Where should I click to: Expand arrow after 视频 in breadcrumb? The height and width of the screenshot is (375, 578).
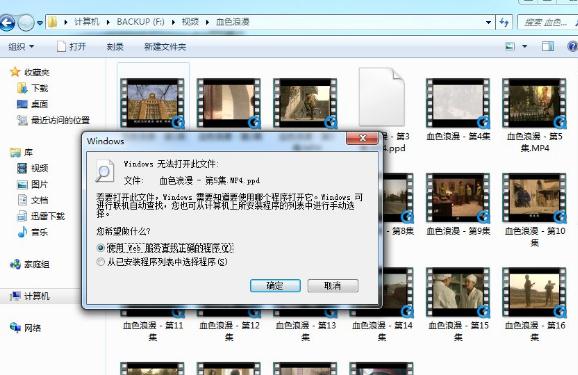pos(208,22)
